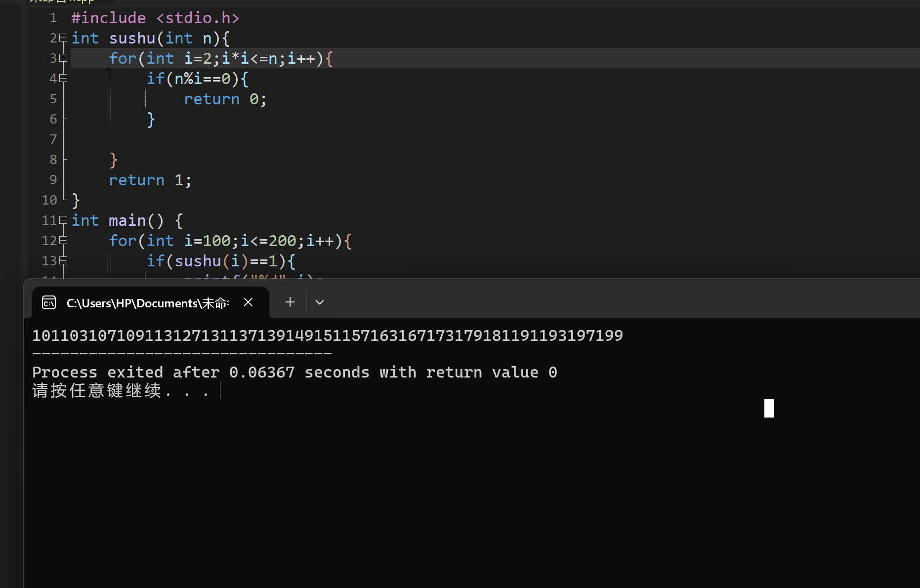Viewport: 920px width, 588px height.
Task: Click the console icon on the terminal tab
Action: coord(49,302)
